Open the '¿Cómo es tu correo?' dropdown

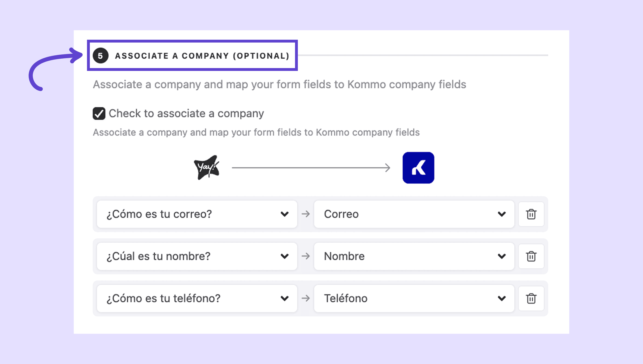(197, 214)
